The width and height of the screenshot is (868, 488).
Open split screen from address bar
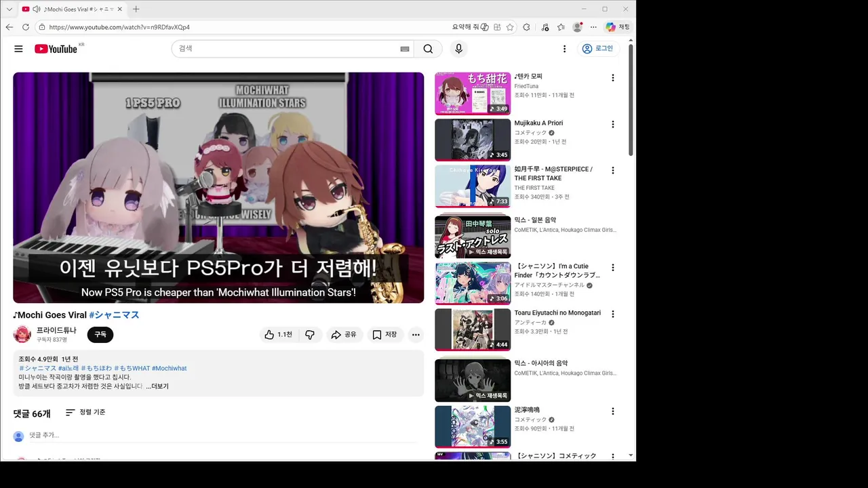tap(497, 27)
